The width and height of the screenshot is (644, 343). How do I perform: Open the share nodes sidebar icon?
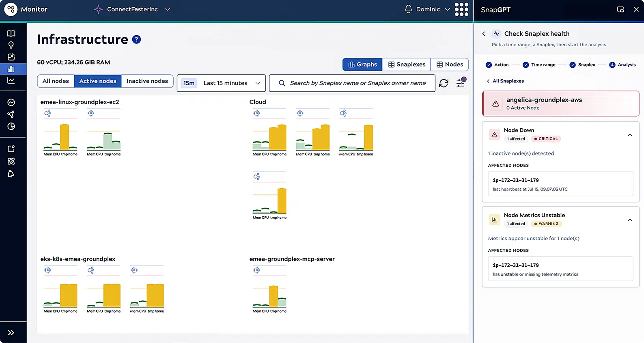[x=11, y=114]
